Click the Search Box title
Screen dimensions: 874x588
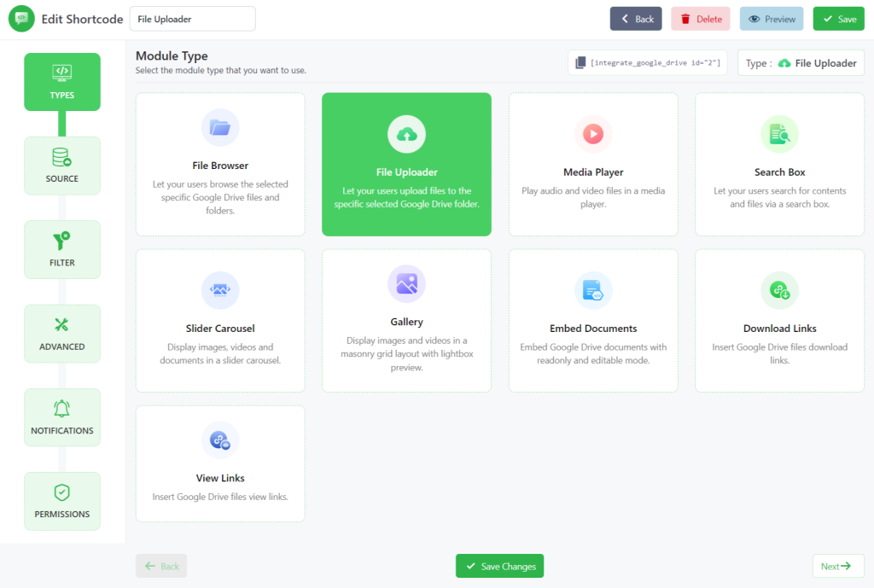(x=779, y=172)
